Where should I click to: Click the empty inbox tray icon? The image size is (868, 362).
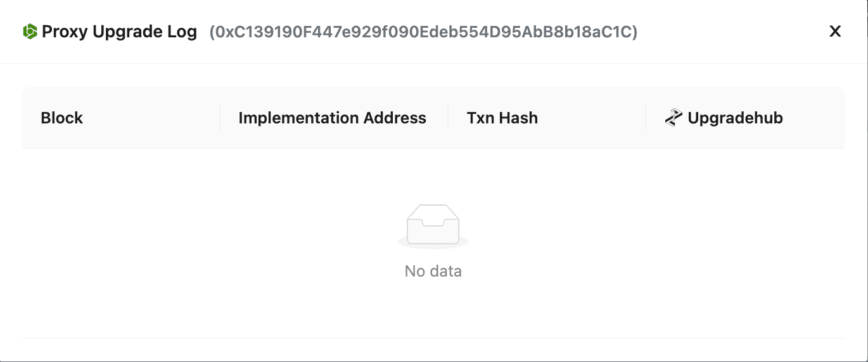click(433, 223)
